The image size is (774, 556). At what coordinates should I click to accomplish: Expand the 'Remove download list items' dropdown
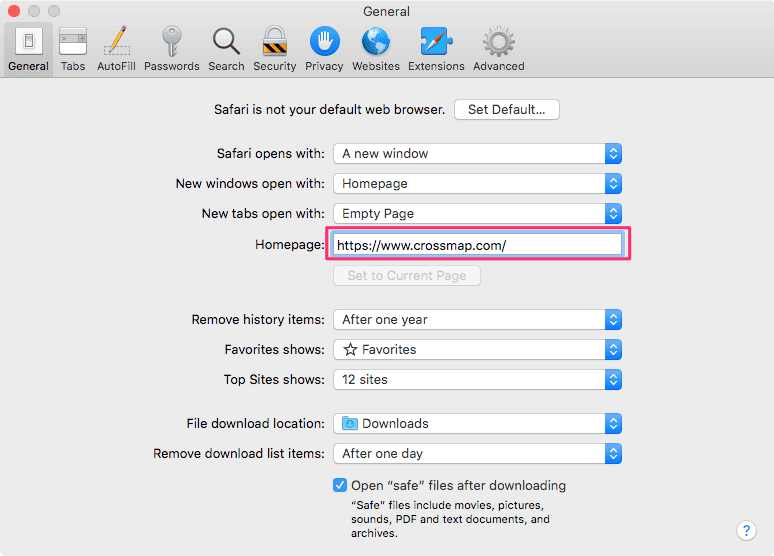[x=477, y=454]
